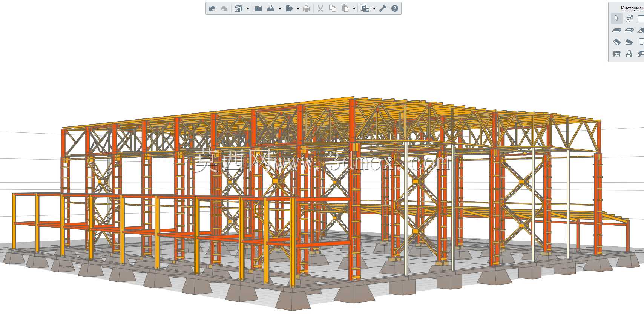Expand the paste options dropdown arrow

354,9
